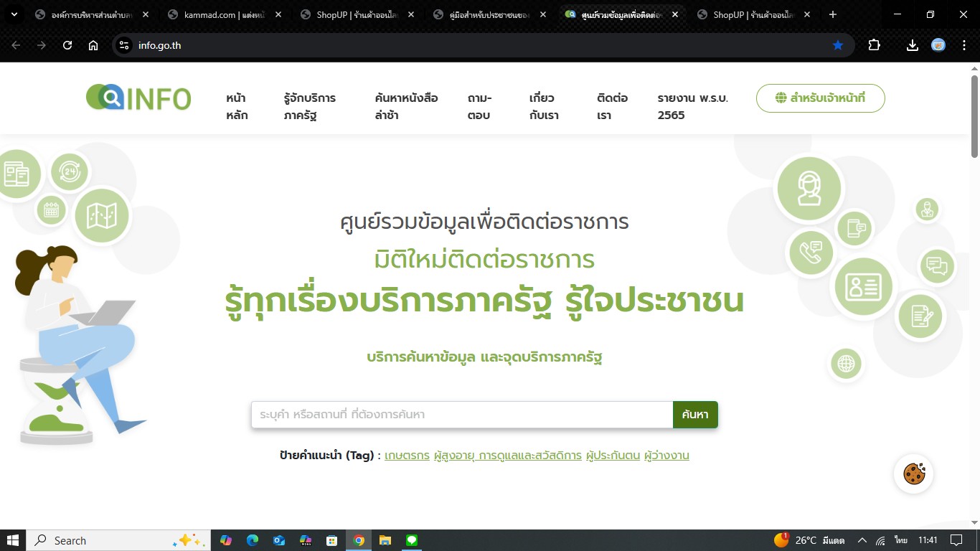Click the search keyword input field
The height and width of the screenshot is (551, 980).
tap(461, 415)
